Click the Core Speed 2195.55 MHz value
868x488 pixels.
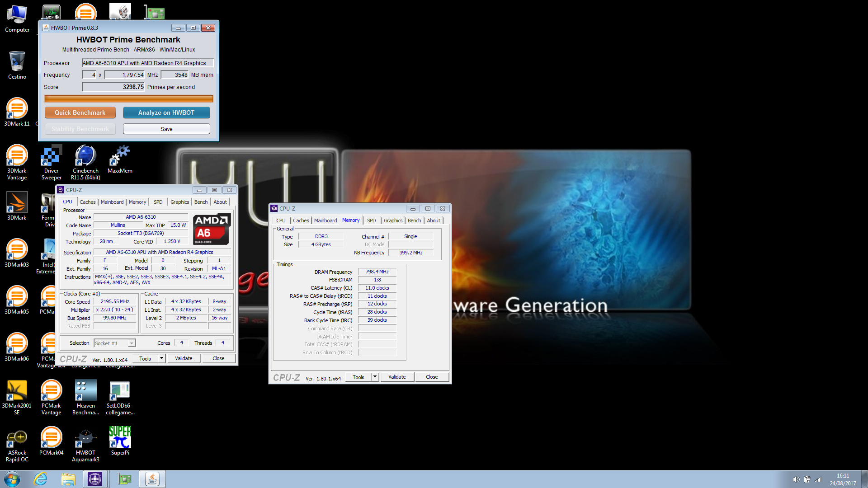[x=115, y=301]
